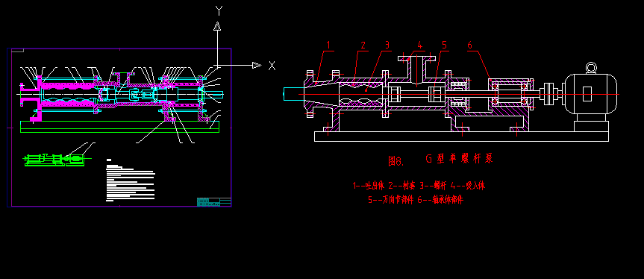
Task: Select red callout number 3
Action: [x=387, y=45]
